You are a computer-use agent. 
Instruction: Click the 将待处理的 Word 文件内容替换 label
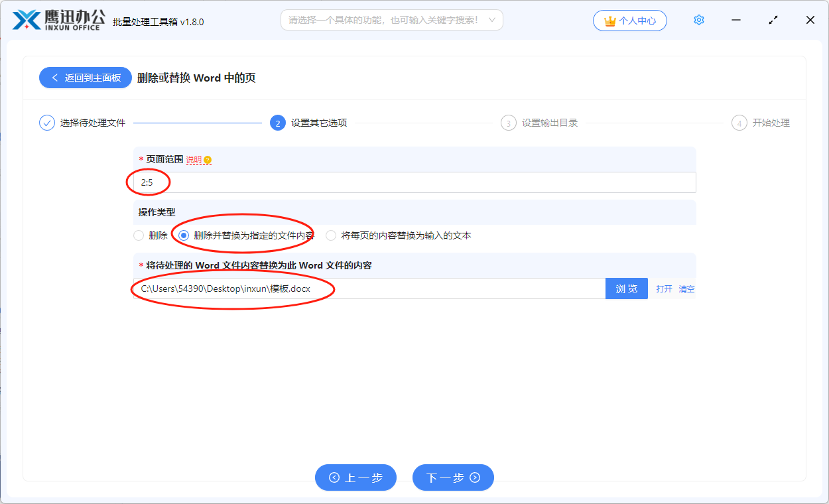click(259, 265)
